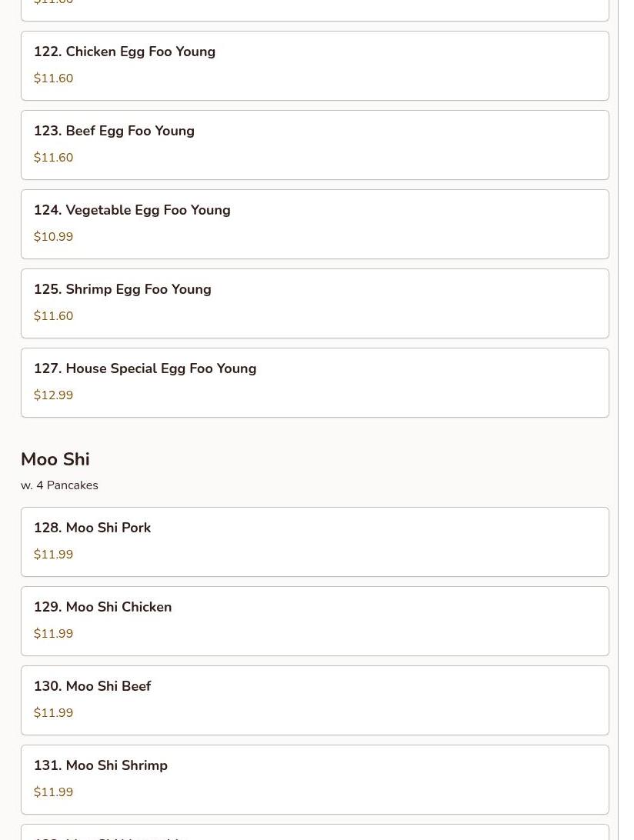Click the $11.60 price under Shrimp Egg Foo Young
This screenshot has width=634, height=840.
click(x=53, y=316)
